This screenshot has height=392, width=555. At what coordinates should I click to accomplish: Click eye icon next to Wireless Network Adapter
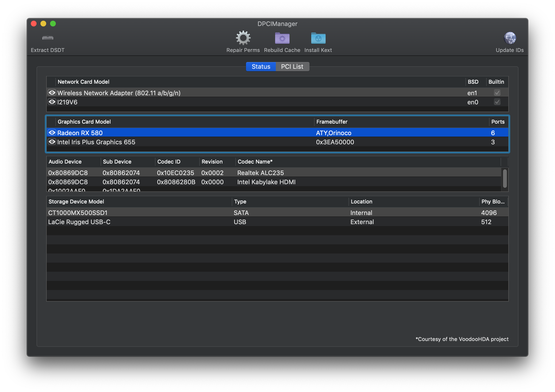(52, 93)
